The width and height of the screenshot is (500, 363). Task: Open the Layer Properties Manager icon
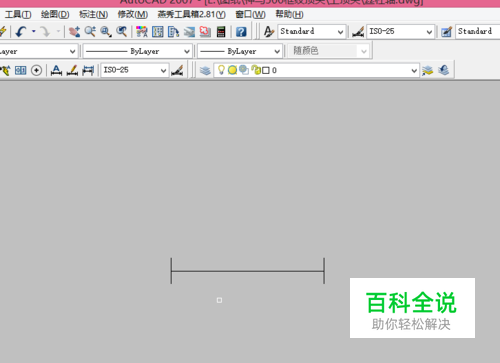tap(205, 70)
